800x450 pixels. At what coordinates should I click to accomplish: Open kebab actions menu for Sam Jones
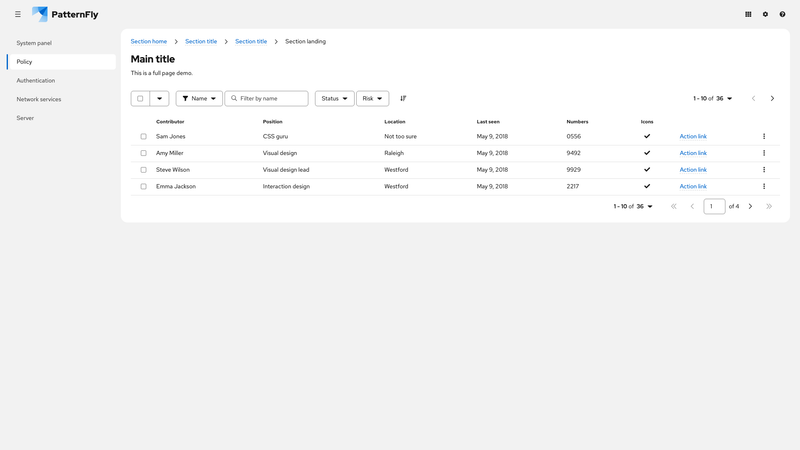pos(764,136)
